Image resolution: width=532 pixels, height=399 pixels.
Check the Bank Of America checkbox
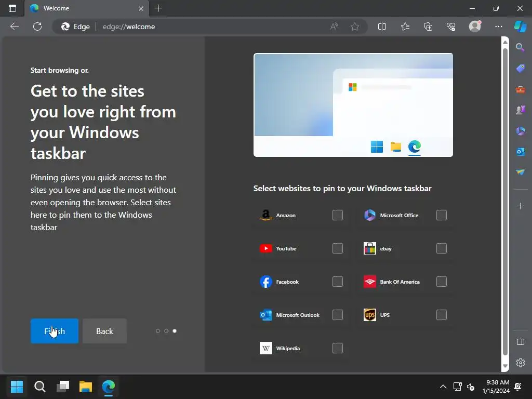[x=442, y=282]
